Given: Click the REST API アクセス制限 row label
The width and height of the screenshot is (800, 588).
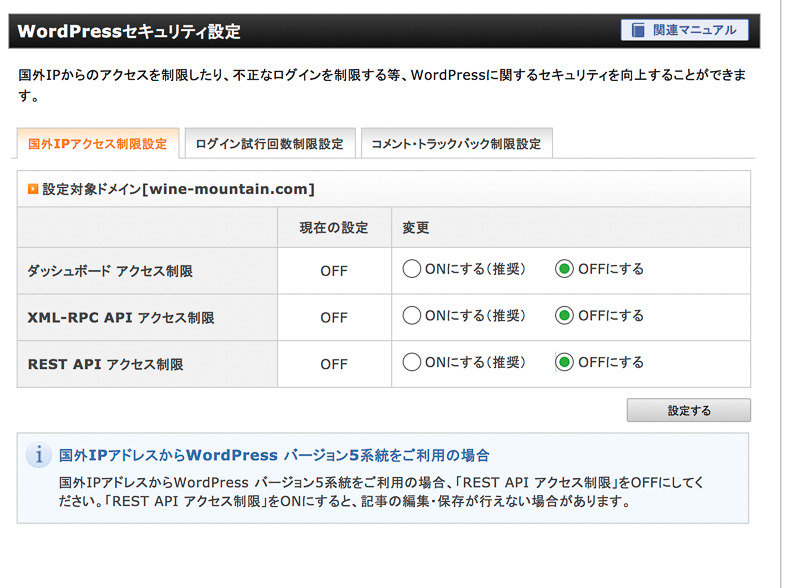Looking at the screenshot, I should [x=106, y=364].
